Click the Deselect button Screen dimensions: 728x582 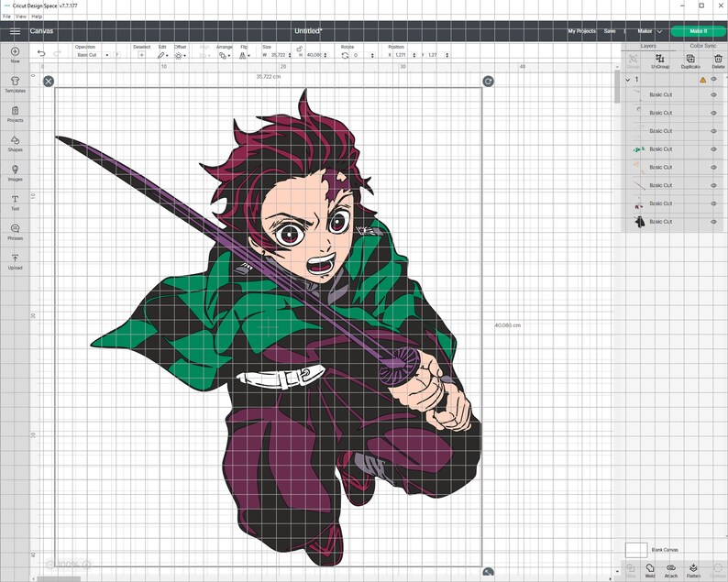tap(141, 55)
